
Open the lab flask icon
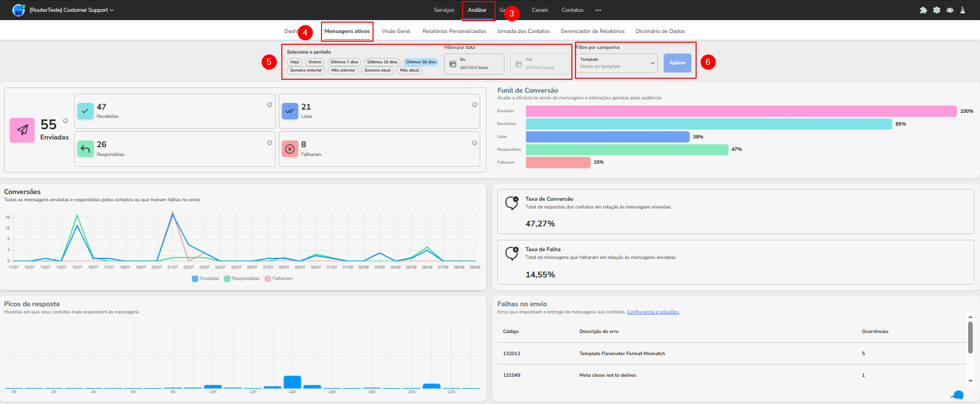click(x=962, y=10)
